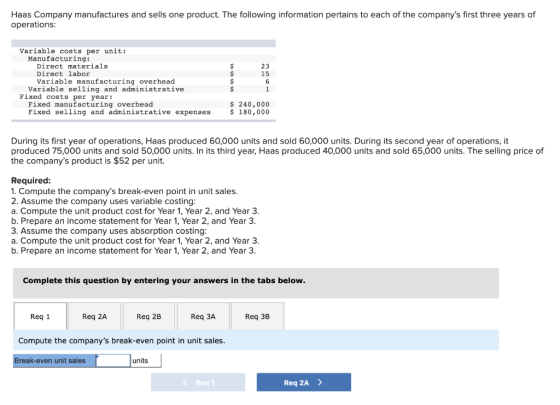Click the units label beside the input
Viewport: 560px width, 405px height.
(140, 360)
